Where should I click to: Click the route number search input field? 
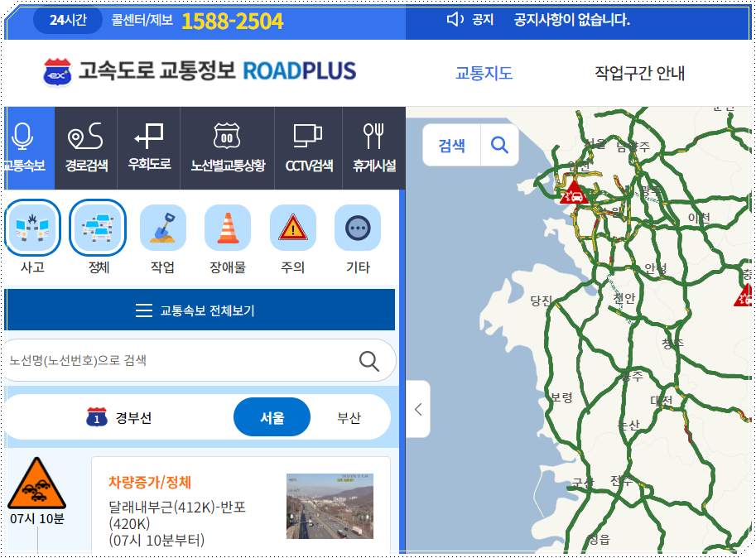click(166, 360)
